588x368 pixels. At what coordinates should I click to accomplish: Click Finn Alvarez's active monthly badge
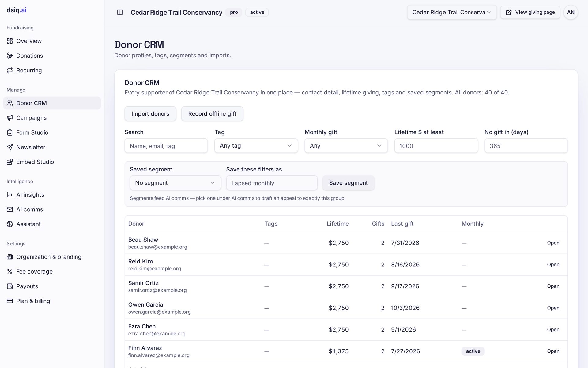(x=473, y=351)
